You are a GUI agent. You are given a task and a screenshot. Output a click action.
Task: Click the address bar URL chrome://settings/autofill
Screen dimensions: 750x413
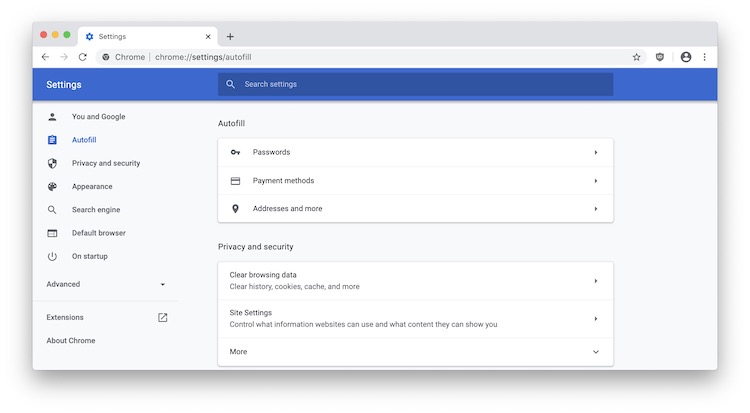[x=203, y=57]
